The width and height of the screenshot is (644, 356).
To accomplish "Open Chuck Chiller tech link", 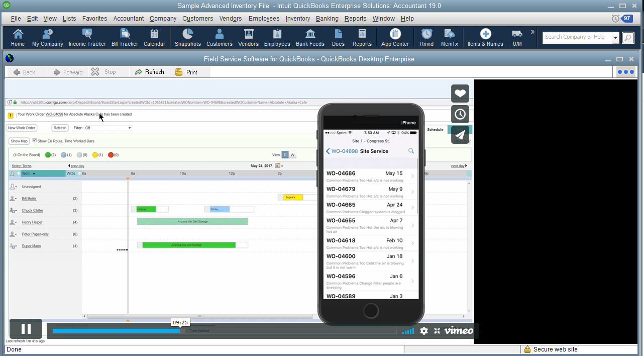I will pos(33,210).
